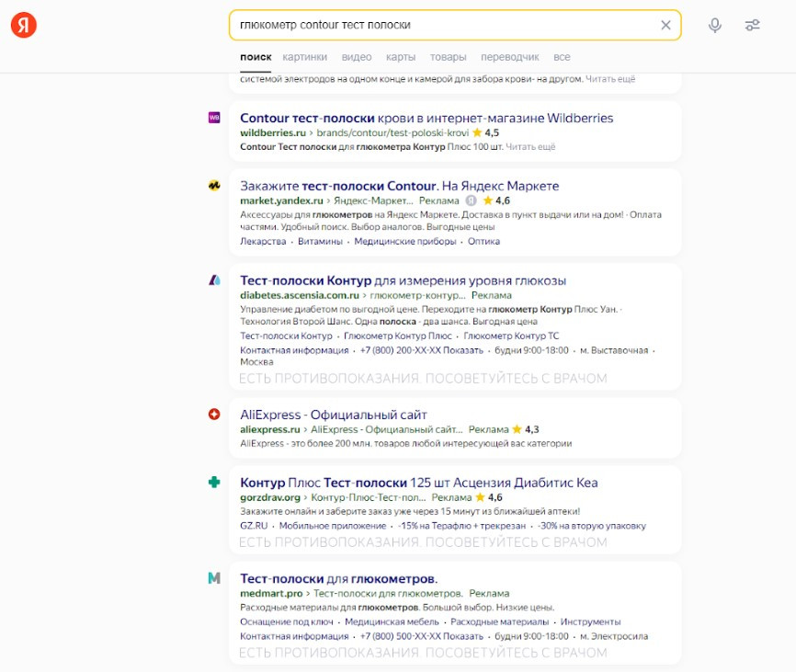Open the Yandex logo home page
Viewport: 796px width, 672px height.
(x=24, y=25)
